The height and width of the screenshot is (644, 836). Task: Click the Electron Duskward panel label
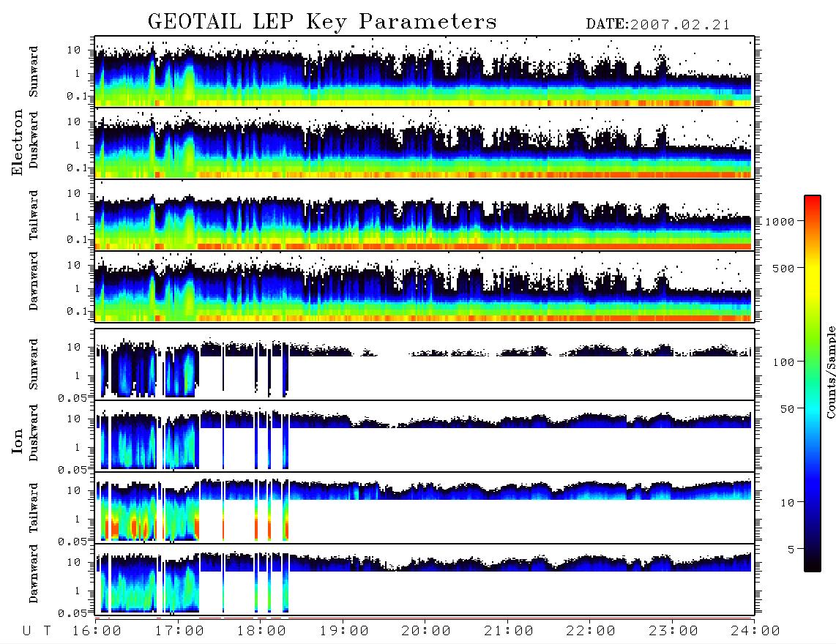point(34,141)
